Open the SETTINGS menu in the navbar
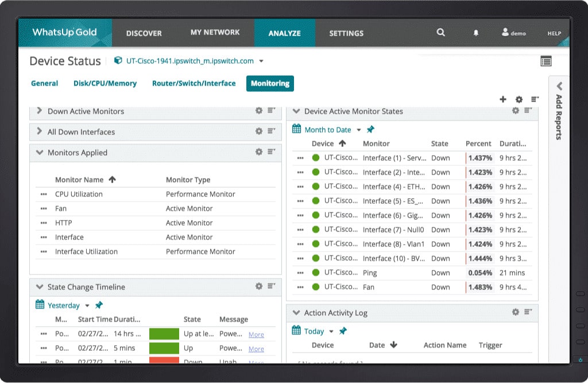The height and width of the screenshot is (383, 588). tap(346, 33)
